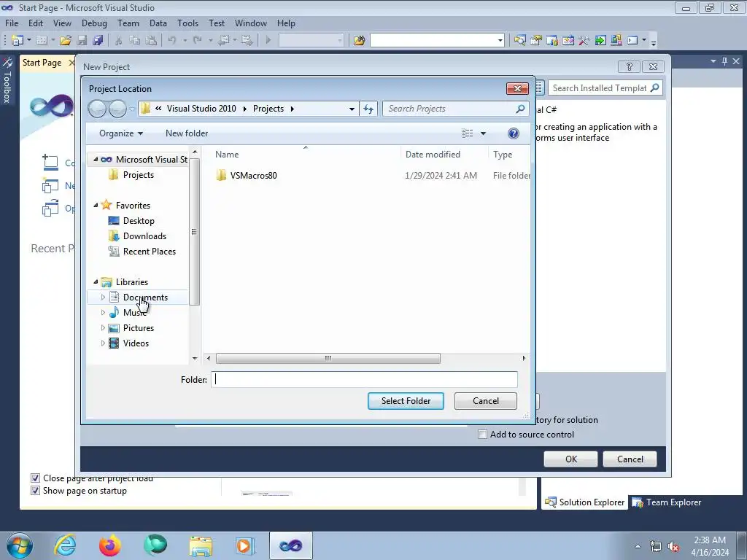Image resolution: width=747 pixels, height=560 pixels.
Task: Sort by the Date modified column header
Action: (x=433, y=155)
